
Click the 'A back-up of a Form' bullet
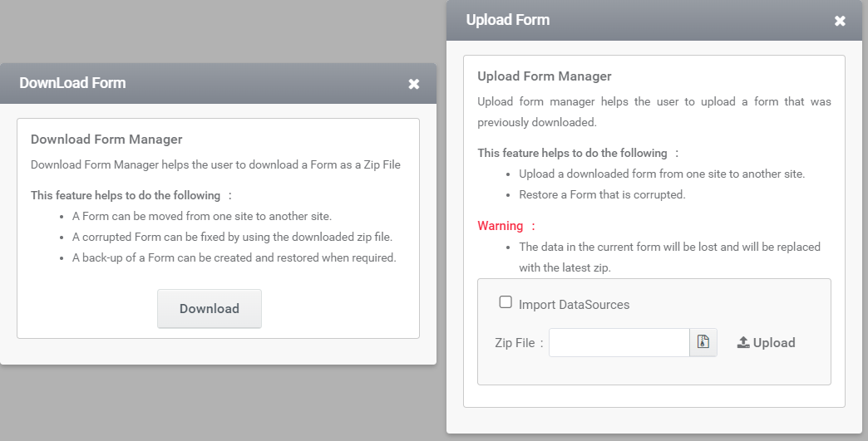[234, 257]
